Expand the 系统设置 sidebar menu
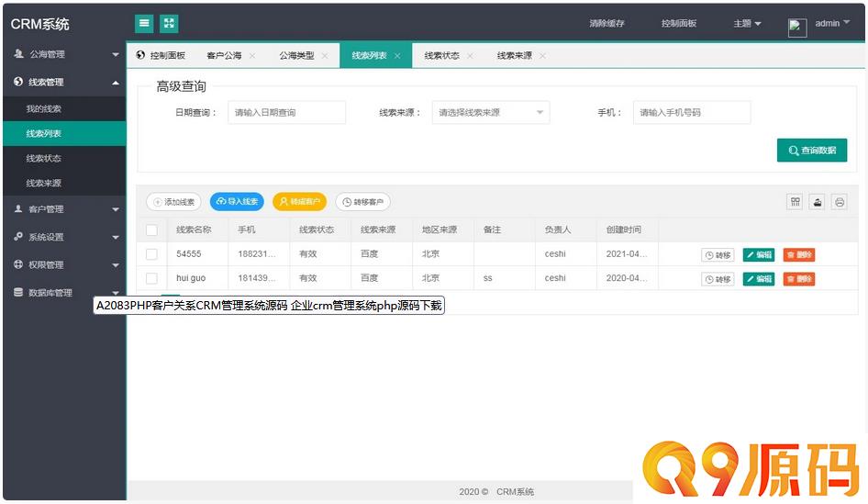The image size is (868, 504). pos(115,237)
